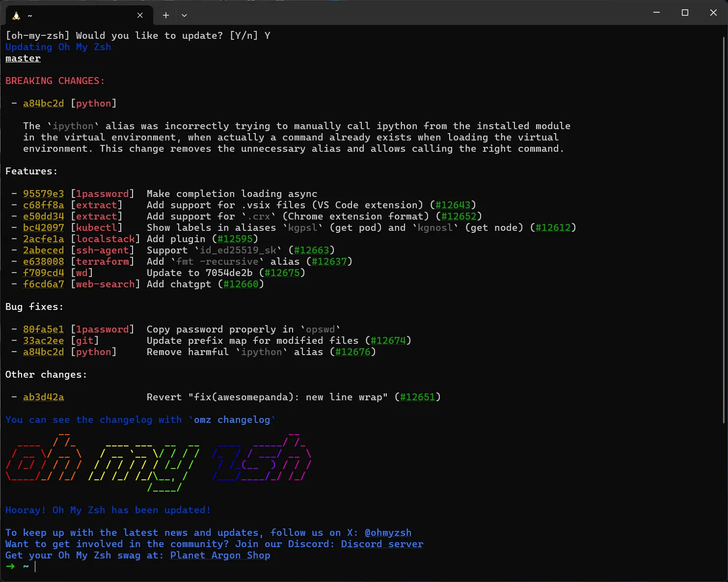Open pull request #12651 link
This screenshot has height=582, width=728.
point(417,397)
